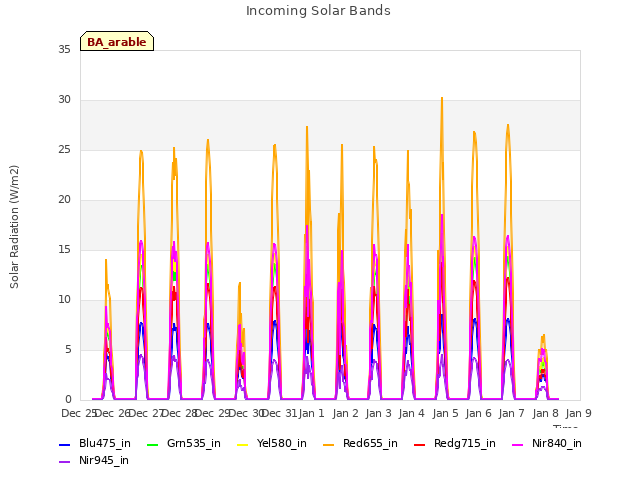The image size is (640, 480).
Task: Toggle the Yel580_in legend entry
Action: [x=272, y=444]
